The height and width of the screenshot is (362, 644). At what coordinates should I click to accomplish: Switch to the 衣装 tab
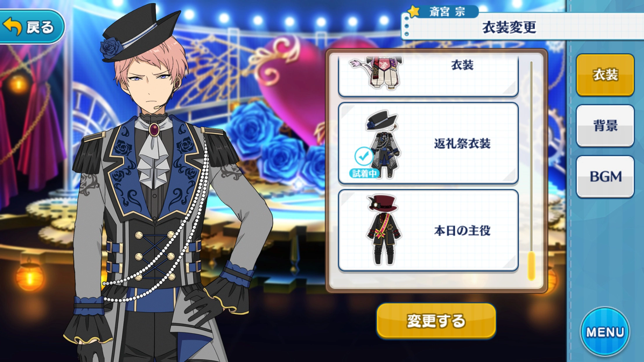[605, 75]
